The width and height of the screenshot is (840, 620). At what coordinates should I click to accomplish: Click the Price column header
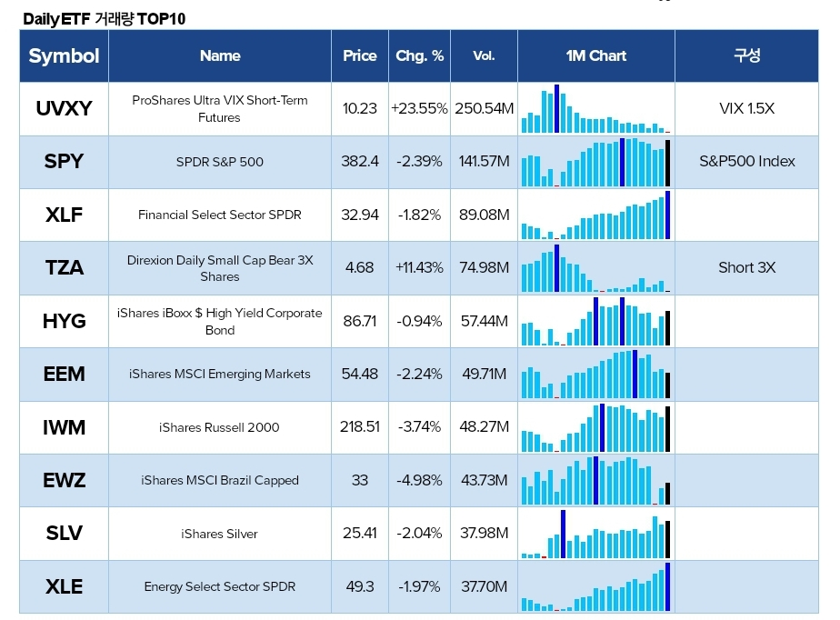(359, 55)
